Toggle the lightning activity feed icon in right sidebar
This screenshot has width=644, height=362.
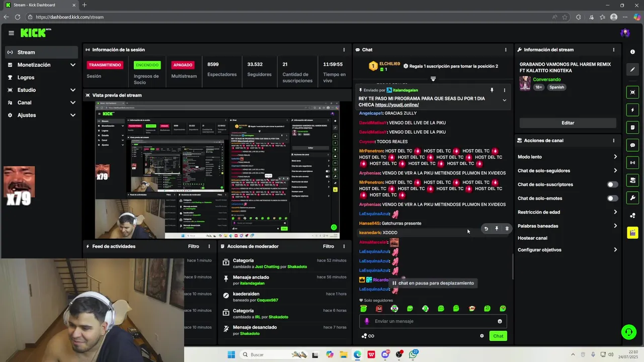tap(632, 110)
